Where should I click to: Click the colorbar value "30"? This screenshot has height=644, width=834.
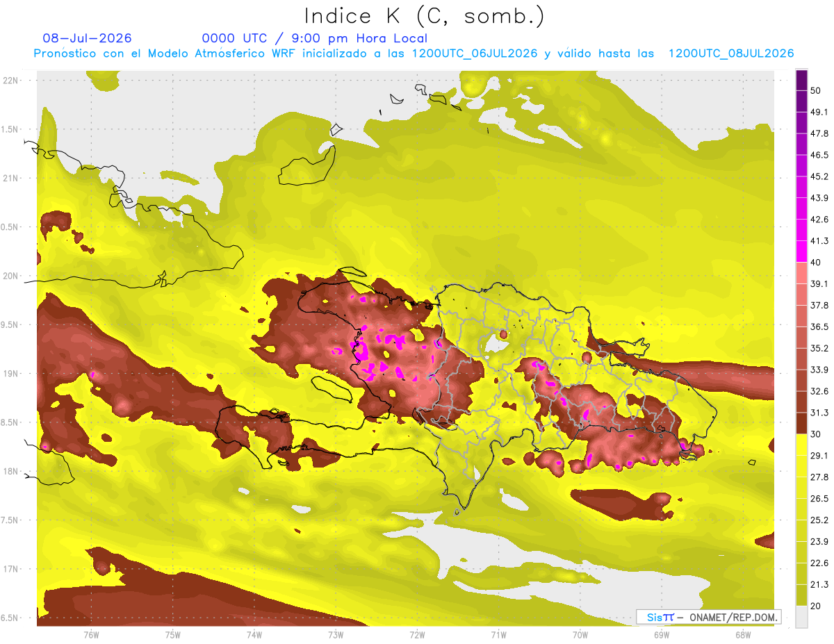(816, 434)
